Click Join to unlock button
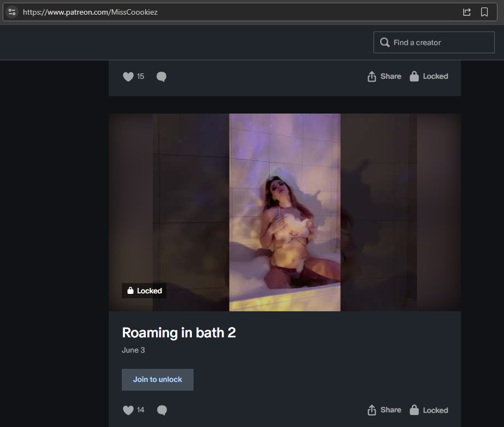504x427 pixels. click(158, 380)
